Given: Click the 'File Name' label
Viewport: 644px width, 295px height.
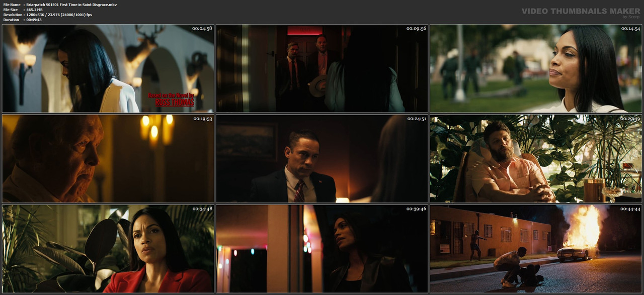Looking at the screenshot, I should click(12, 5).
